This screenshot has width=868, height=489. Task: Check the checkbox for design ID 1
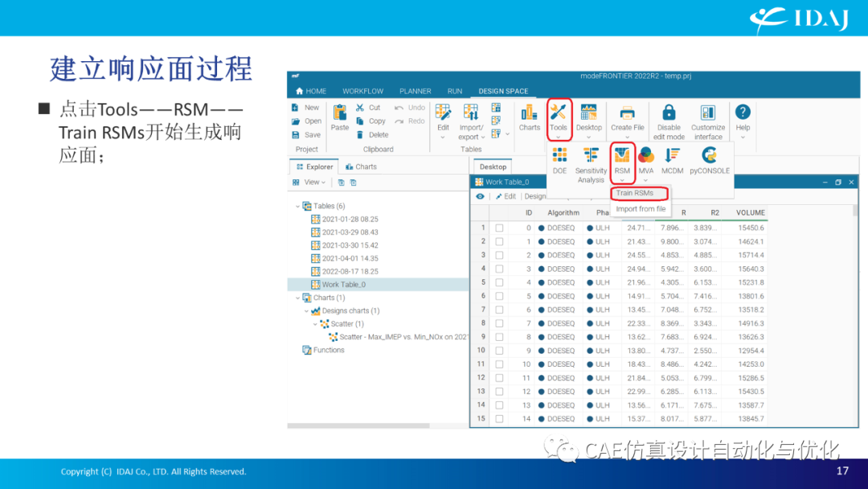(499, 241)
